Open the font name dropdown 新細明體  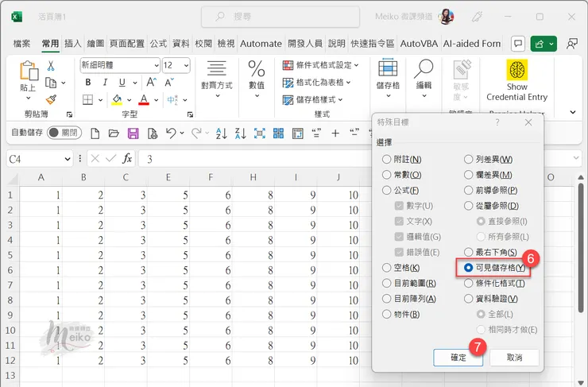click(157, 66)
